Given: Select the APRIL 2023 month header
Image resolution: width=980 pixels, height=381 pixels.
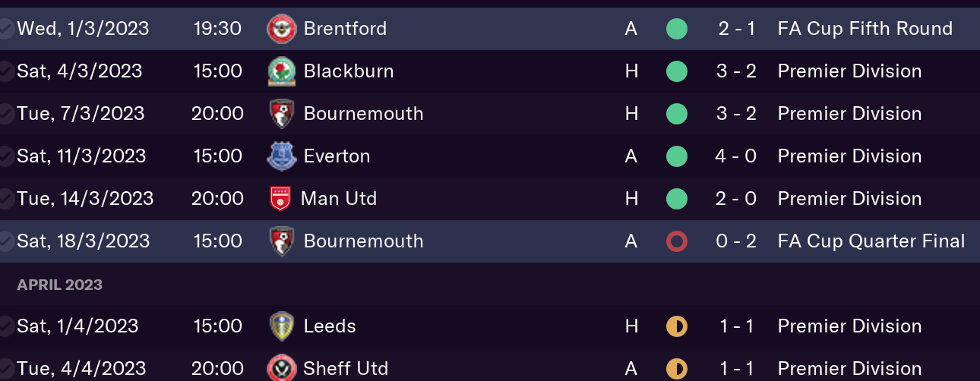Looking at the screenshot, I should [x=60, y=285].
